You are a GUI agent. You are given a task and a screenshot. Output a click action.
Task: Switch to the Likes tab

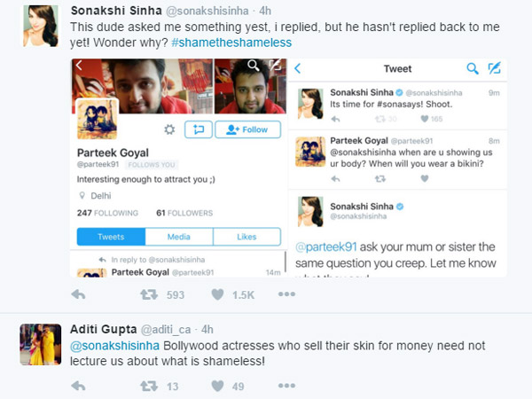(x=246, y=237)
